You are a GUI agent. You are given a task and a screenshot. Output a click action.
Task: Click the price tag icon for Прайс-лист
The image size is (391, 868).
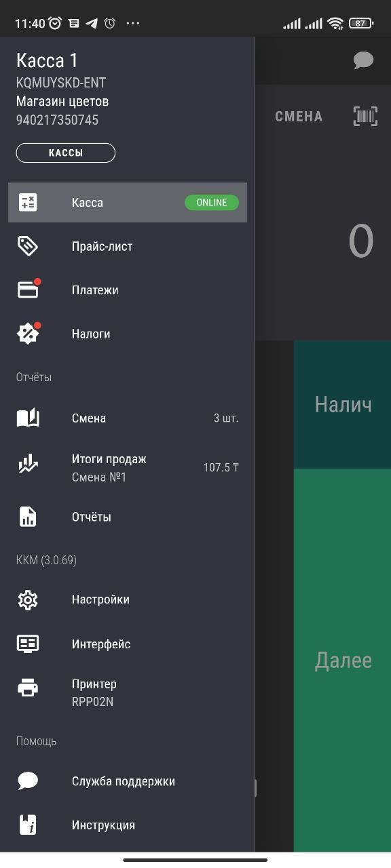28,246
